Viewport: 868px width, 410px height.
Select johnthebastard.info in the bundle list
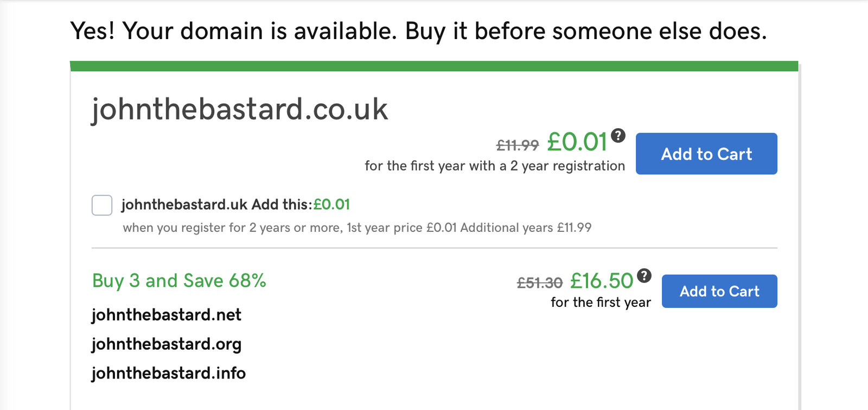tap(169, 374)
